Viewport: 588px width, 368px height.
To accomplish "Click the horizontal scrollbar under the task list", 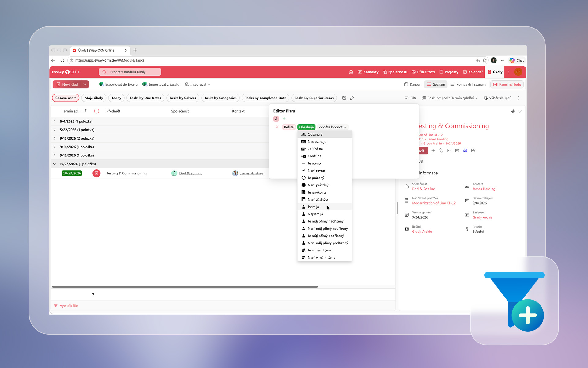I will (x=185, y=286).
